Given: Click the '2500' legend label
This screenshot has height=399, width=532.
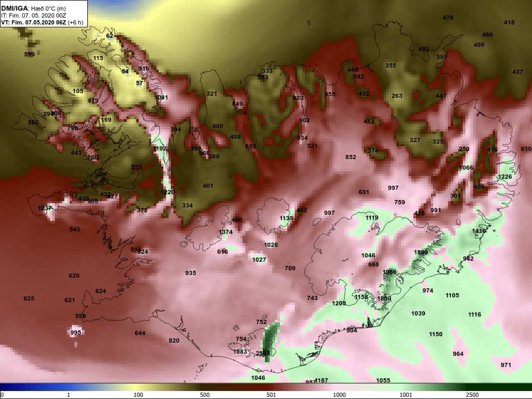Looking at the screenshot, I should click(472, 395).
